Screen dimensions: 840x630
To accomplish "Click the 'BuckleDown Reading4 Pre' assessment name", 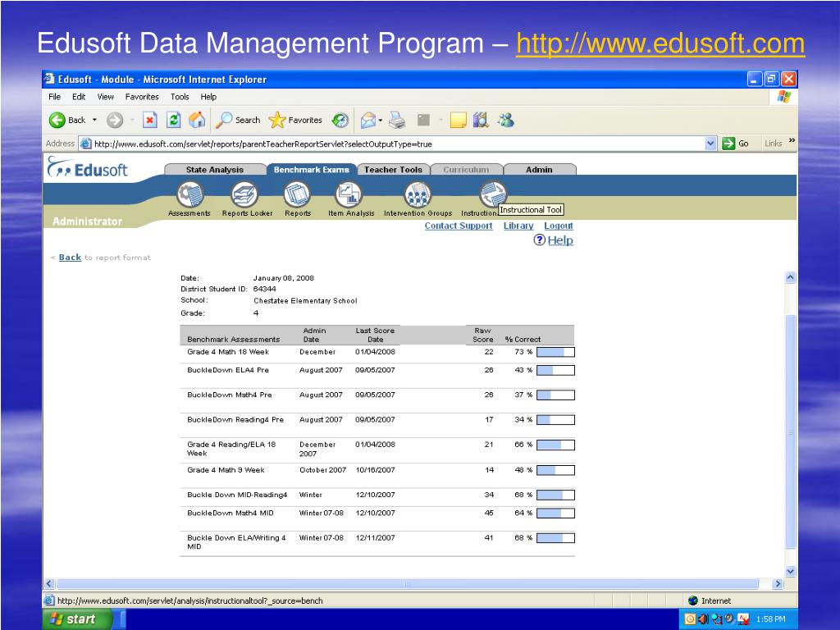I will click(235, 419).
